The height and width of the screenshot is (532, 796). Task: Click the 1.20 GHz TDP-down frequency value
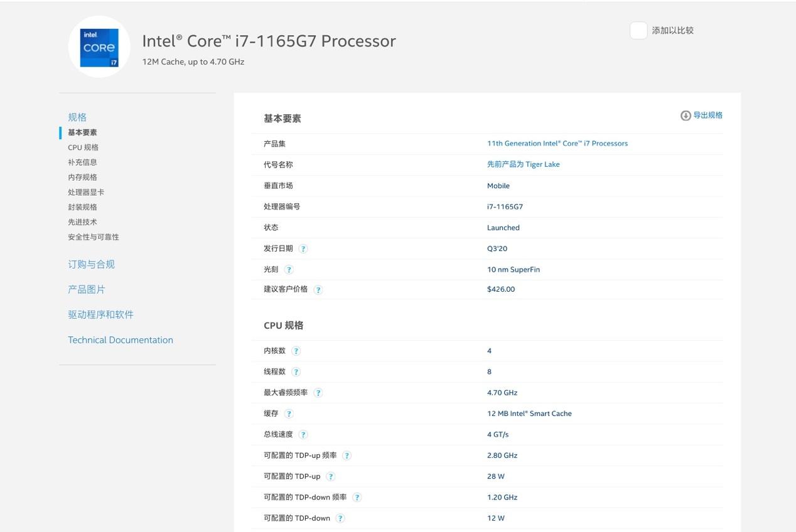[502, 497]
